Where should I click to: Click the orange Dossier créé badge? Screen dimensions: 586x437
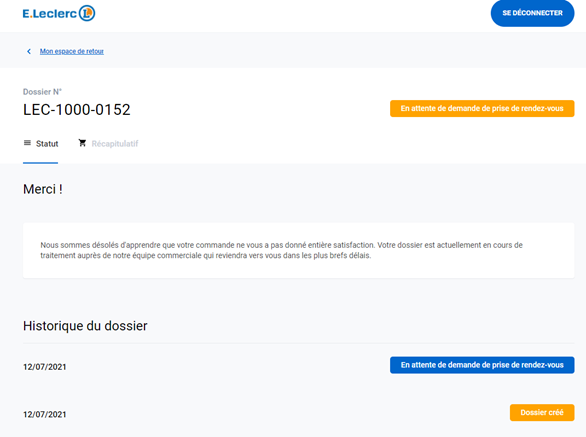click(x=542, y=413)
